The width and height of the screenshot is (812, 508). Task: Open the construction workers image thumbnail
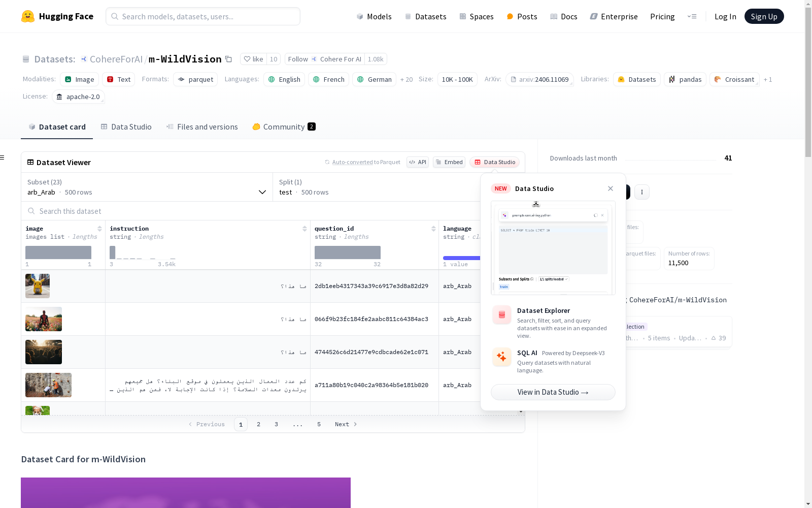48,385
